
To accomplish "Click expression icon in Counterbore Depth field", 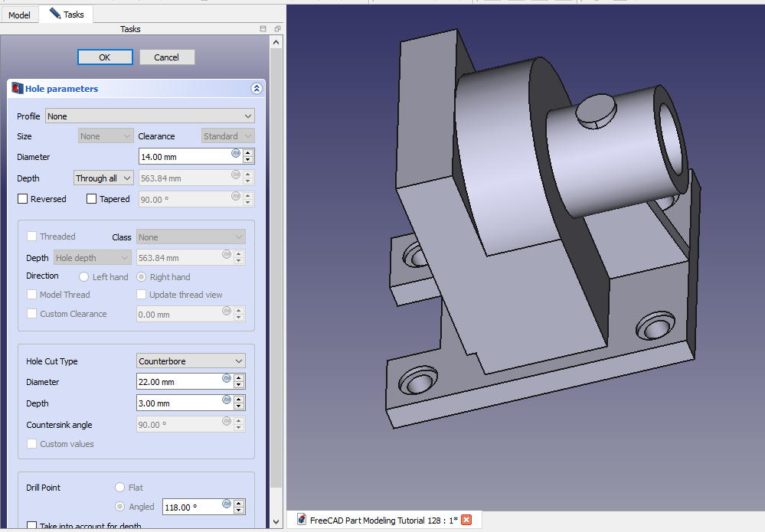I will click(x=226, y=400).
